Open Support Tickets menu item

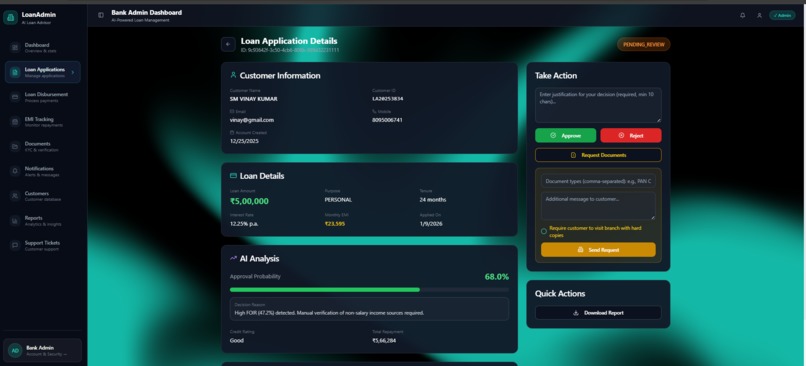[43, 245]
